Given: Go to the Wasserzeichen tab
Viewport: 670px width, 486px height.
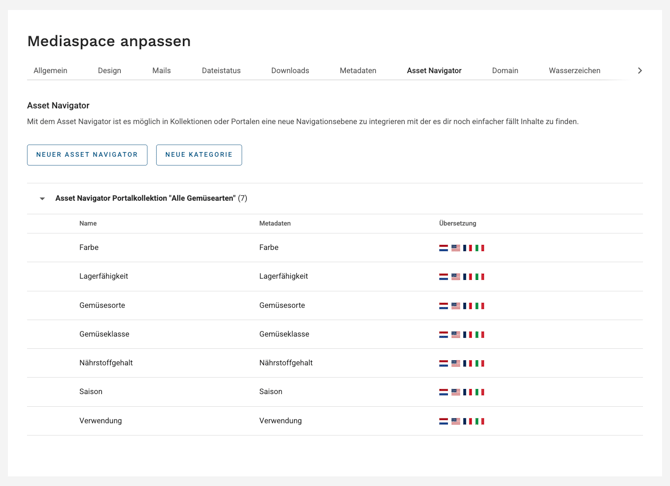Looking at the screenshot, I should (574, 71).
